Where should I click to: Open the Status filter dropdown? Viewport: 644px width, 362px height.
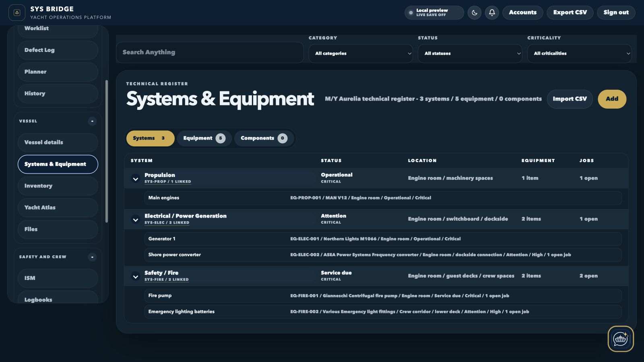(470, 53)
